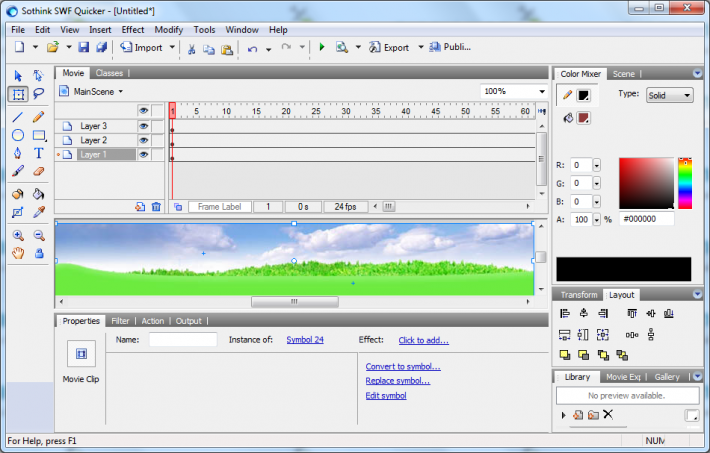Select the Ink Bottle tool
This screenshot has height=453, width=710.
click(18, 194)
